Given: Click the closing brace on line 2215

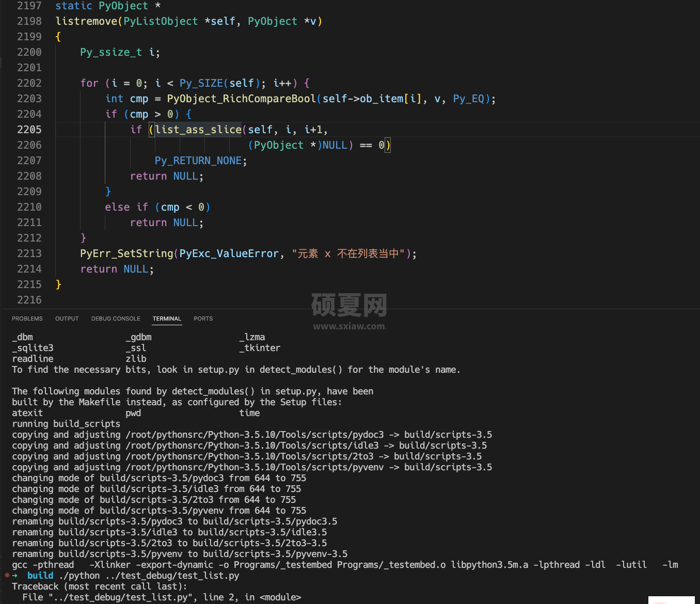Looking at the screenshot, I should pos(58,284).
